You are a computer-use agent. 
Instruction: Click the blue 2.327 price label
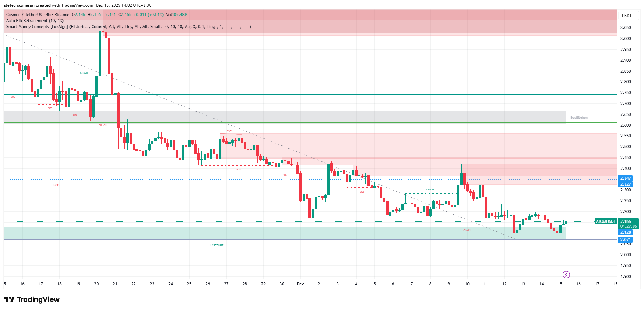625,184
